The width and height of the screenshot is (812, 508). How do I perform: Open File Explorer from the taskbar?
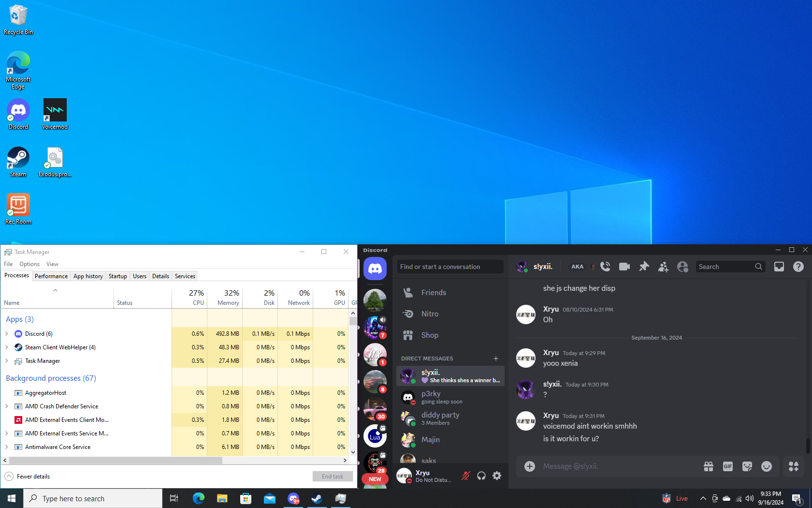click(x=222, y=498)
